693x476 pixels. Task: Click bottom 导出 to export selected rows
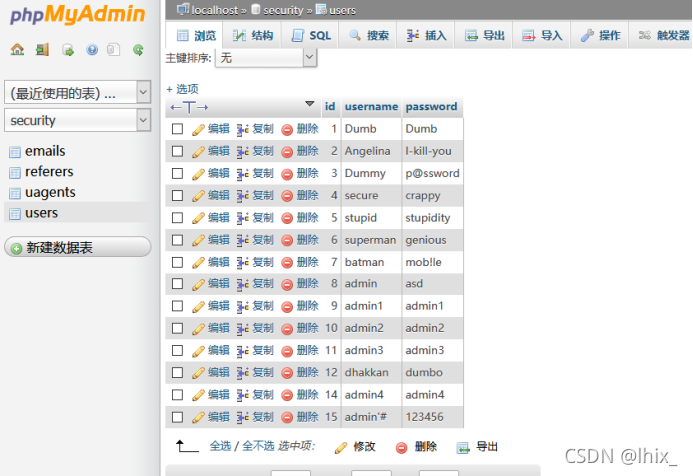point(477,447)
